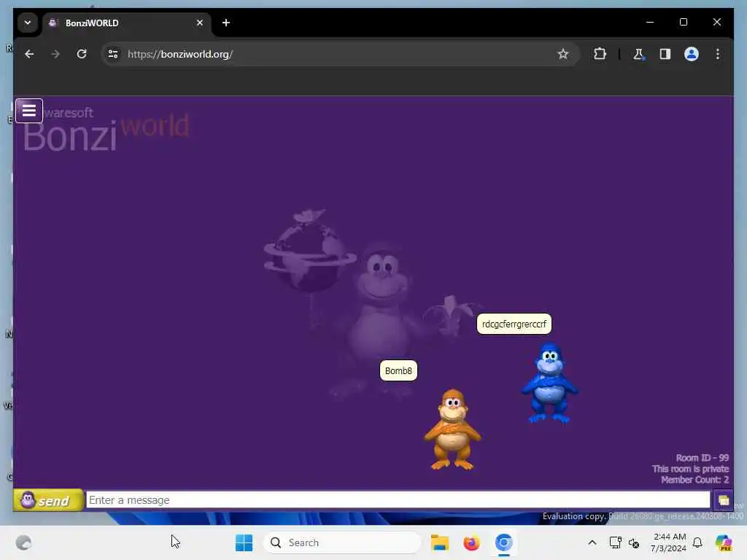Image resolution: width=747 pixels, height=560 pixels.
Task: Show hidden system tray icons
Action: tap(592, 542)
